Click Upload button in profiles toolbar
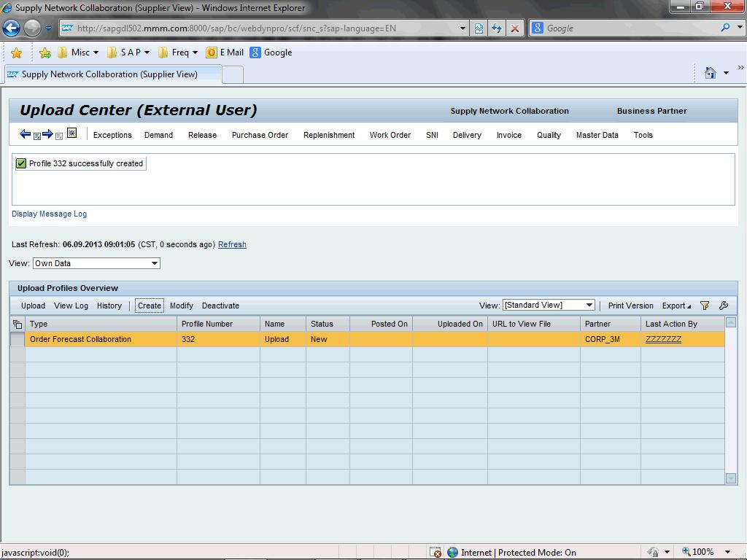 click(33, 306)
